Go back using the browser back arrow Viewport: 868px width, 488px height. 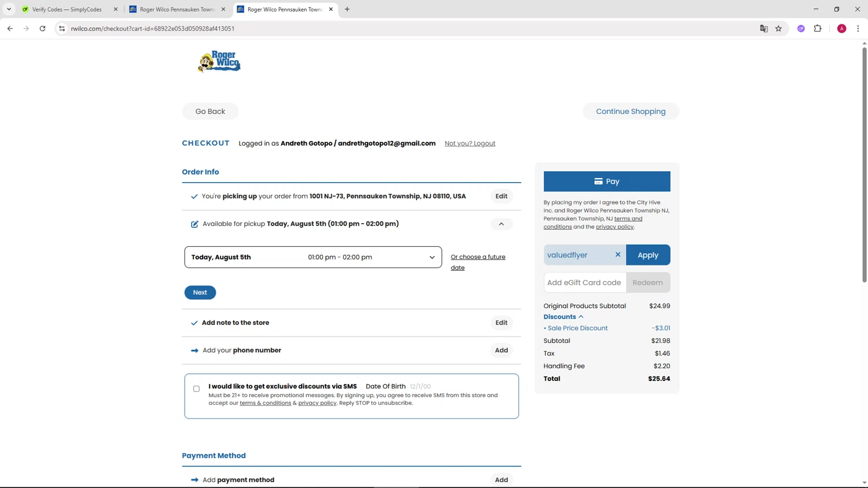(10, 28)
